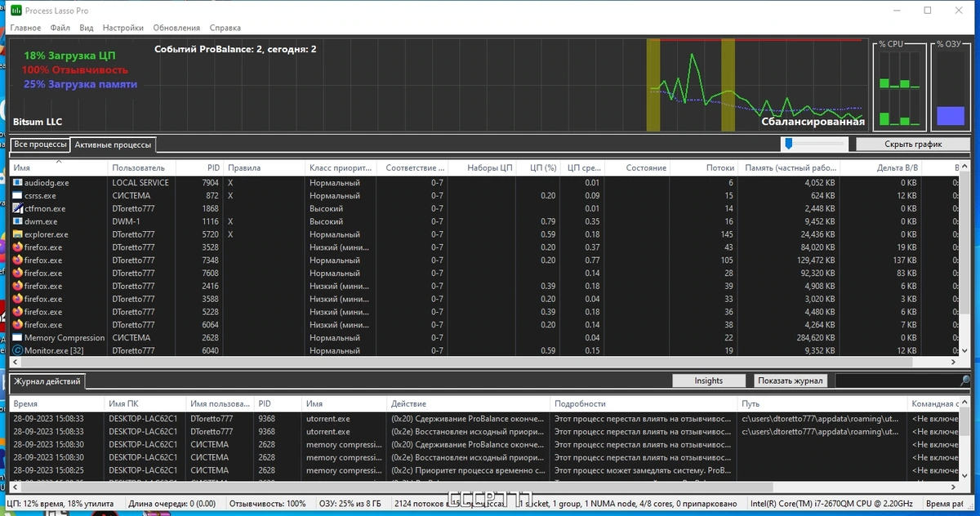This screenshot has width=980, height=516.
Task: Open the Файл menu
Action: coord(60,28)
